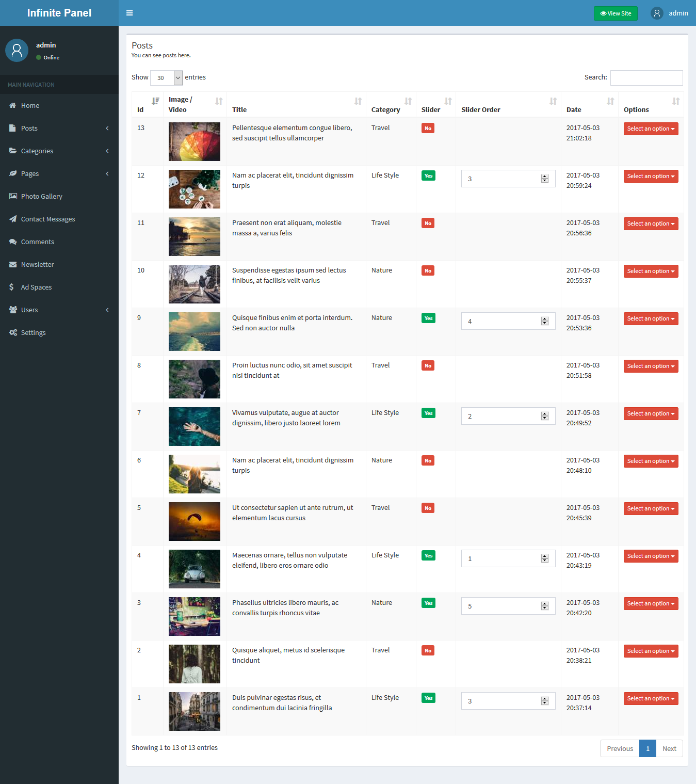Open Select an option for post 13

point(651,129)
